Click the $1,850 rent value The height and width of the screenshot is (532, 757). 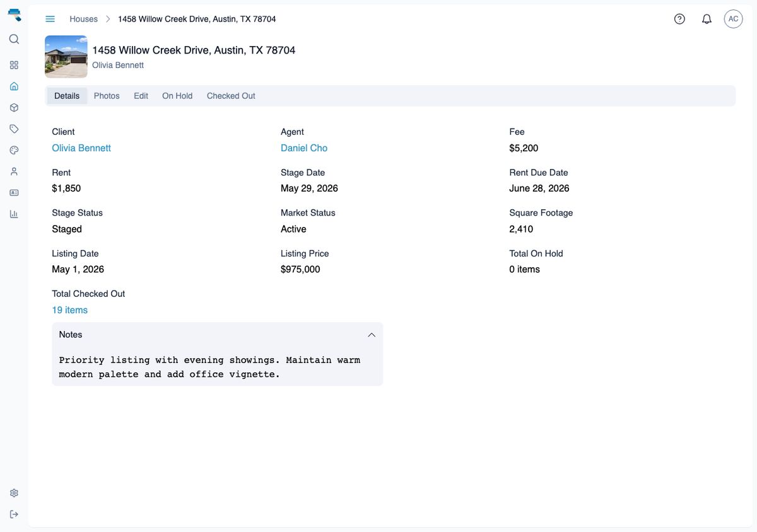point(66,188)
